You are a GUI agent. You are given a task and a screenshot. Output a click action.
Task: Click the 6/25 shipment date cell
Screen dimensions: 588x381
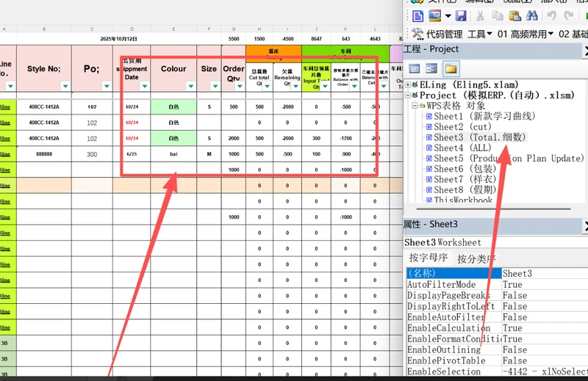click(x=132, y=154)
